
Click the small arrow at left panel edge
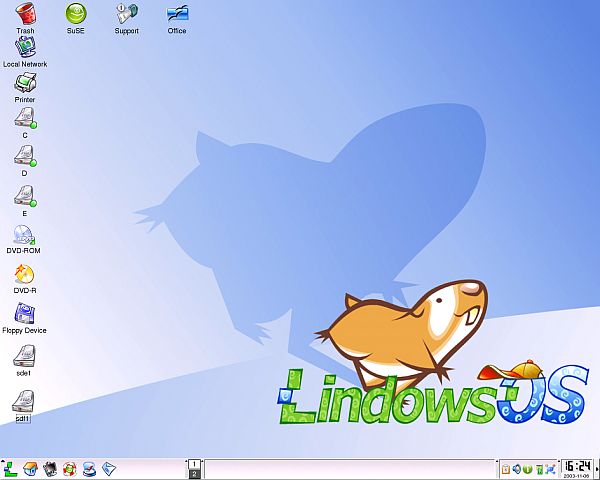tap(2, 461)
